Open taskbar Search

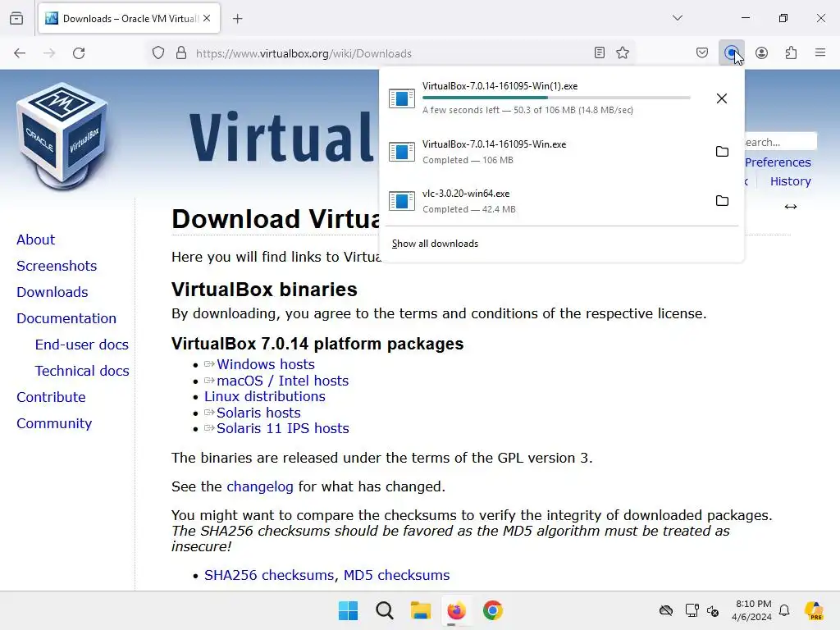tap(384, 610)
